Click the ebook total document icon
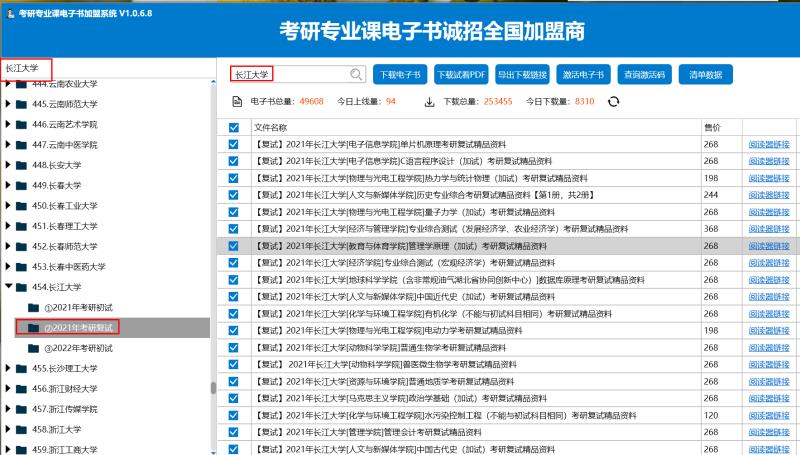This screenshot has height=455, width=800. point(237,102)
